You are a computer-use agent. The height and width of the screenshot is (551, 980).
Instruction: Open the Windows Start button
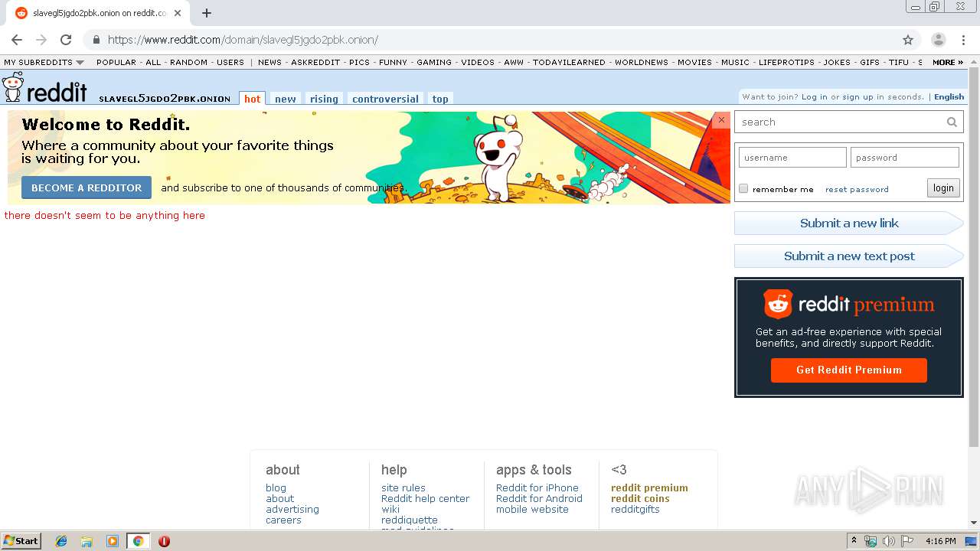[21, 541]
